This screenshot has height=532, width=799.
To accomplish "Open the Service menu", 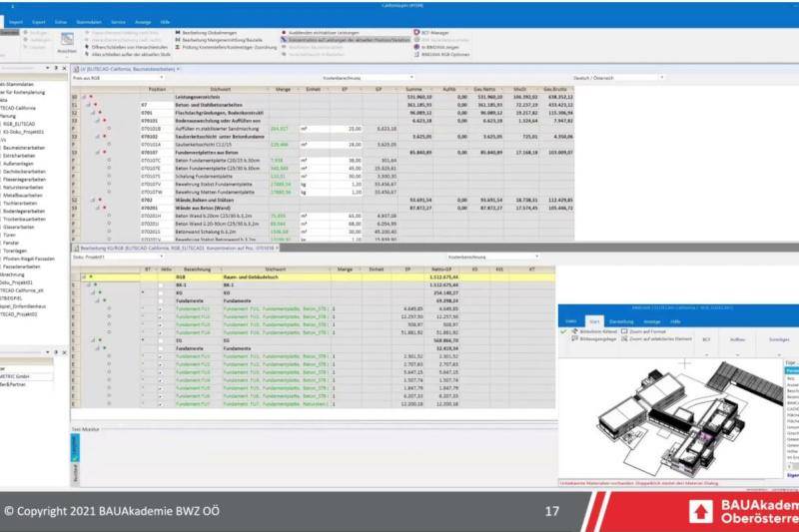I will 118,22.
